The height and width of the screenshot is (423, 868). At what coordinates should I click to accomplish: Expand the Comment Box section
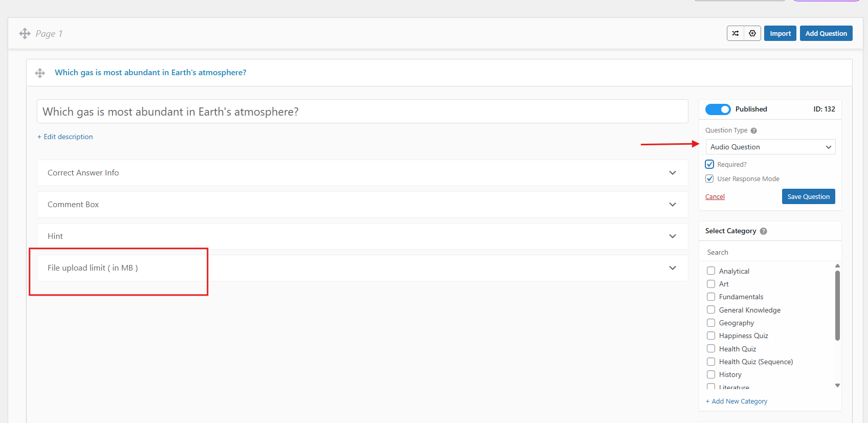tap(362, 205)
